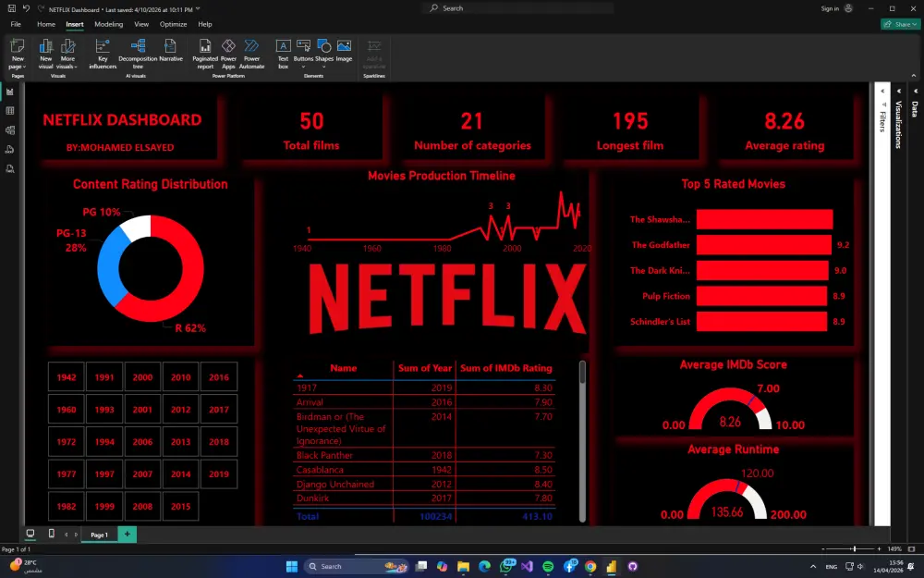Click the zoom in plus button
This screenshot has width=924, height=578.
(x=880, y=549)
